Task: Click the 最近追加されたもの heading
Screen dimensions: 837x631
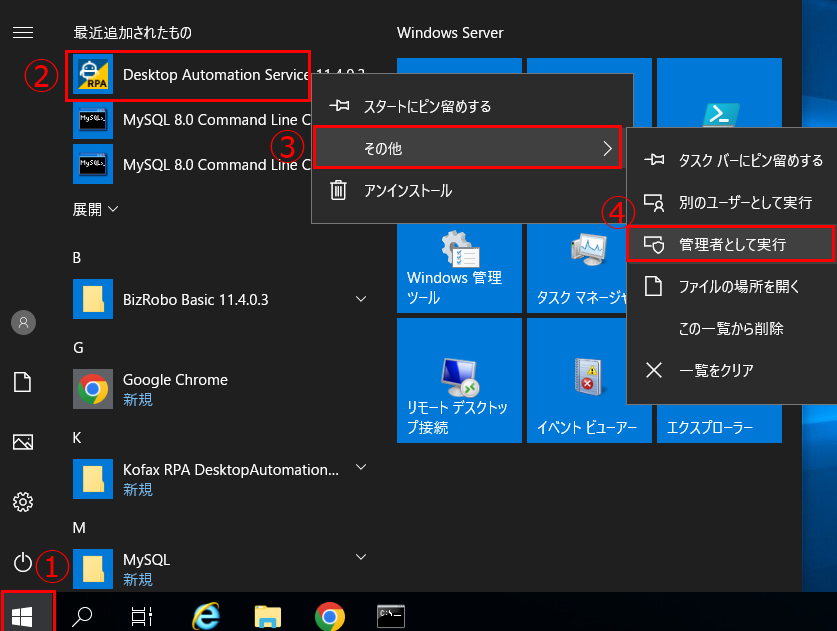Action: (x=132, y=33)
